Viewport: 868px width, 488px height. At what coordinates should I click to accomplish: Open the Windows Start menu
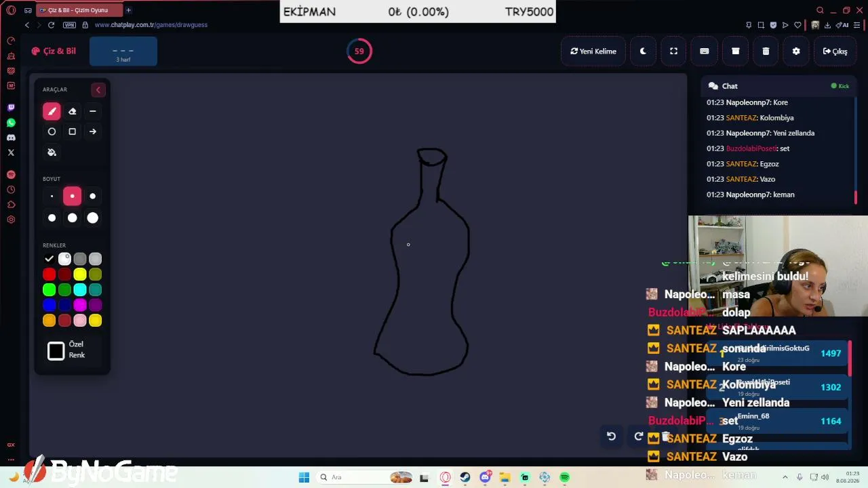pos(304,477)
